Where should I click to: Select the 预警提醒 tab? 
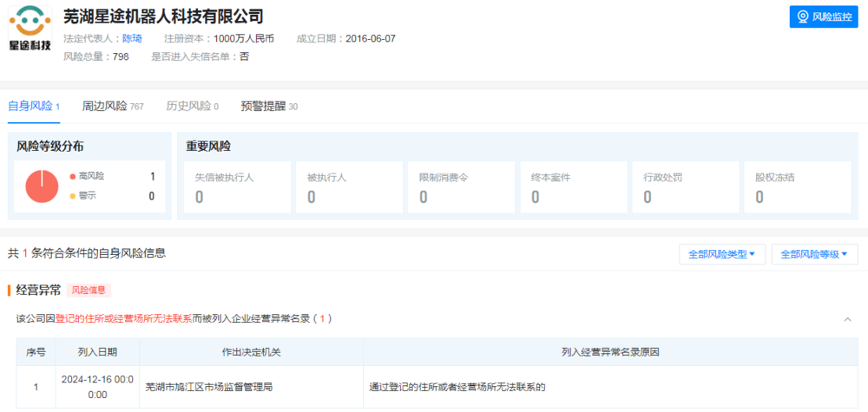(x=269, y=106)
